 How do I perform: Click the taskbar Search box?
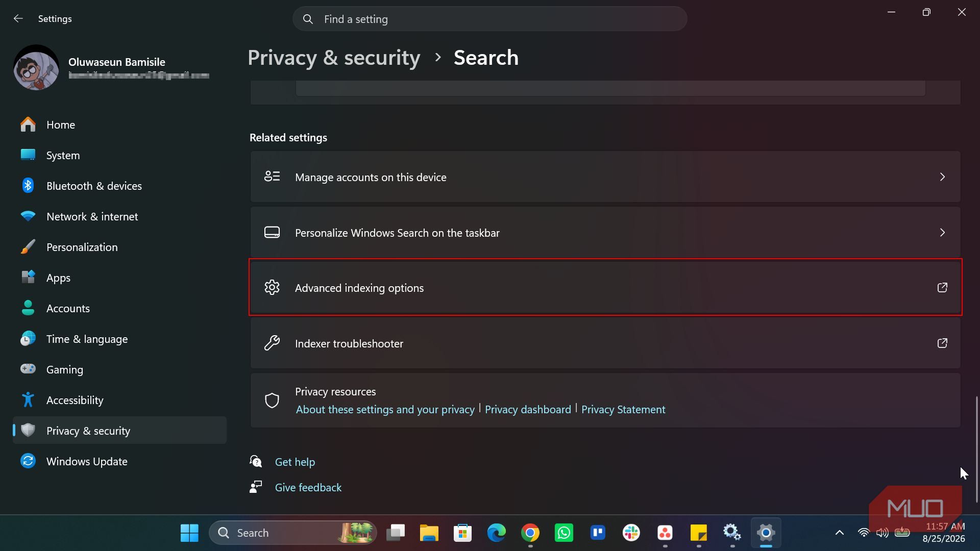point(293,533)
